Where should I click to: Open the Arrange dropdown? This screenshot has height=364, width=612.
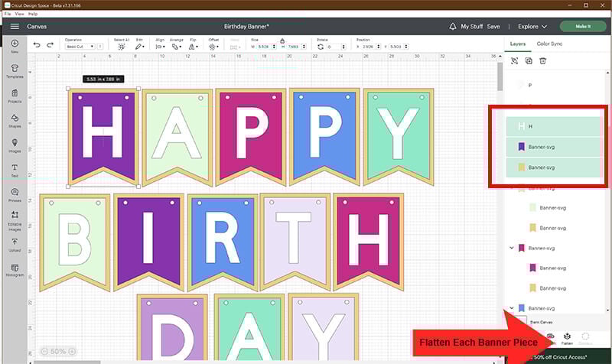(x=177, y=47)
